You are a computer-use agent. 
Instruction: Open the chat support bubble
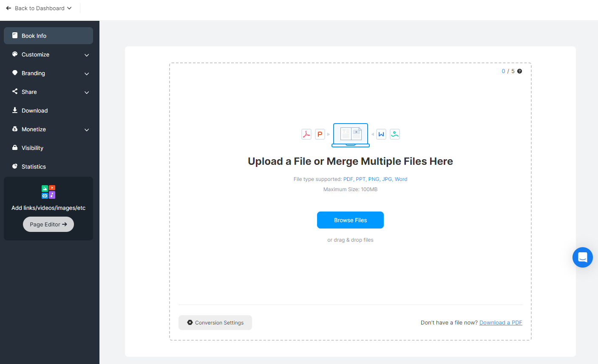coord(582,257)
